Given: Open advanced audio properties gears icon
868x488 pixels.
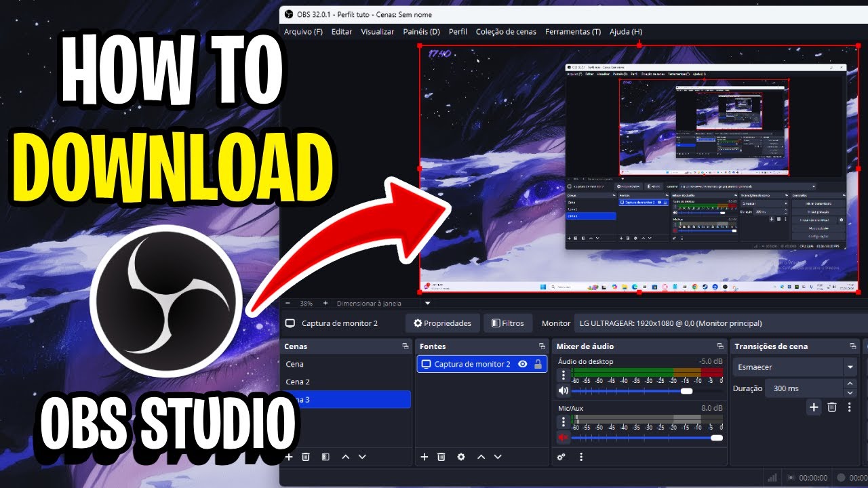Looking at the screenshot, I should coord(561,457).
